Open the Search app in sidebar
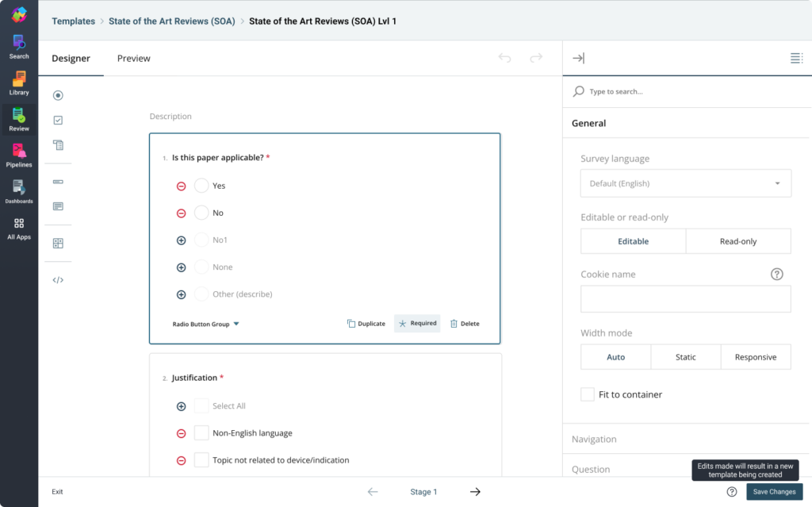 point(19,46)
